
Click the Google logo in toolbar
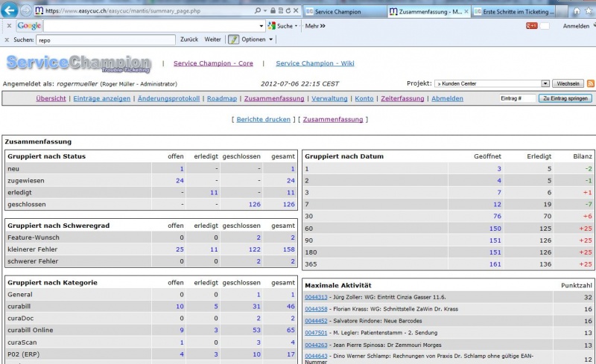(x=29, y=26)
